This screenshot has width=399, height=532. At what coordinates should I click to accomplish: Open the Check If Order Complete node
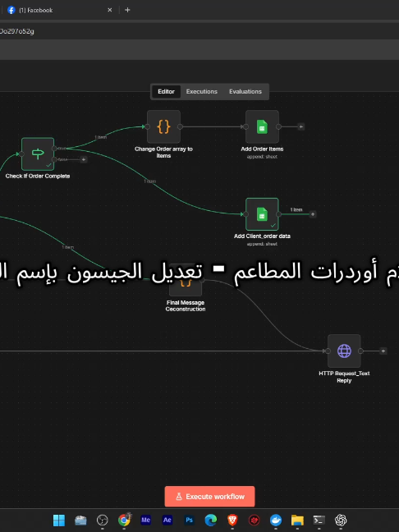(38, 154)
